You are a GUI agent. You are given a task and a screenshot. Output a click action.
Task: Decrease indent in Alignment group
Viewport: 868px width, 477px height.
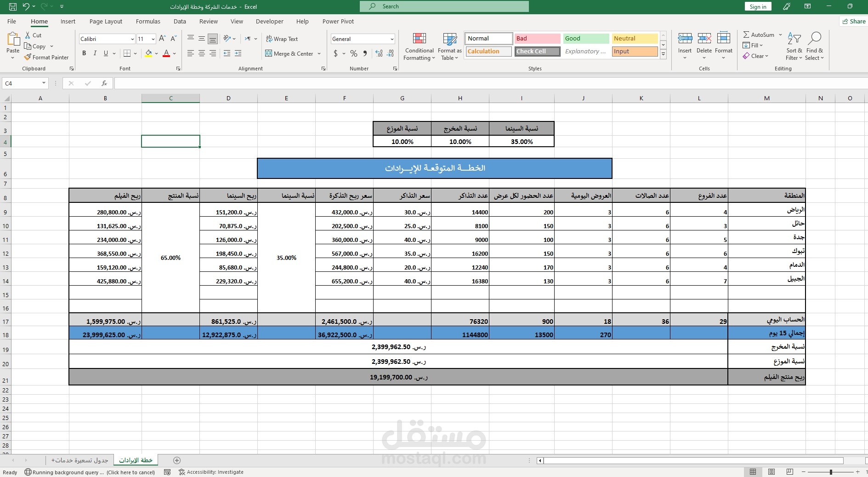[227, 53]
